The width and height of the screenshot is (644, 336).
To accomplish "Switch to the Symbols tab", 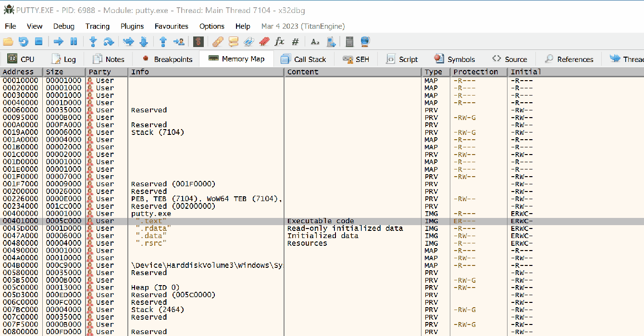I will [454, 59].
